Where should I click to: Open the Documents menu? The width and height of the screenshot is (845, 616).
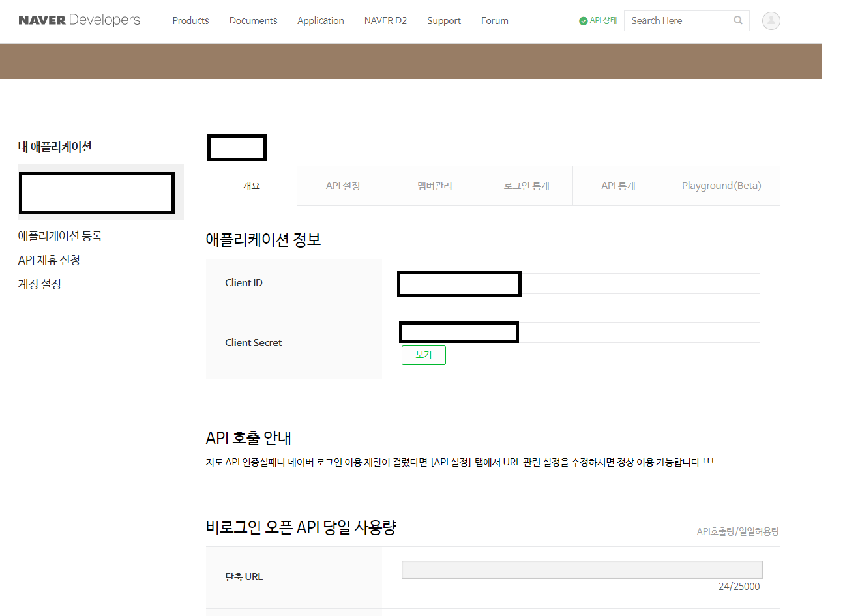tap(253, 21)
